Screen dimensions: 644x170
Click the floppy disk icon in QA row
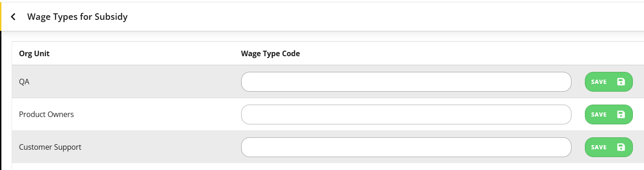(621, 82)
